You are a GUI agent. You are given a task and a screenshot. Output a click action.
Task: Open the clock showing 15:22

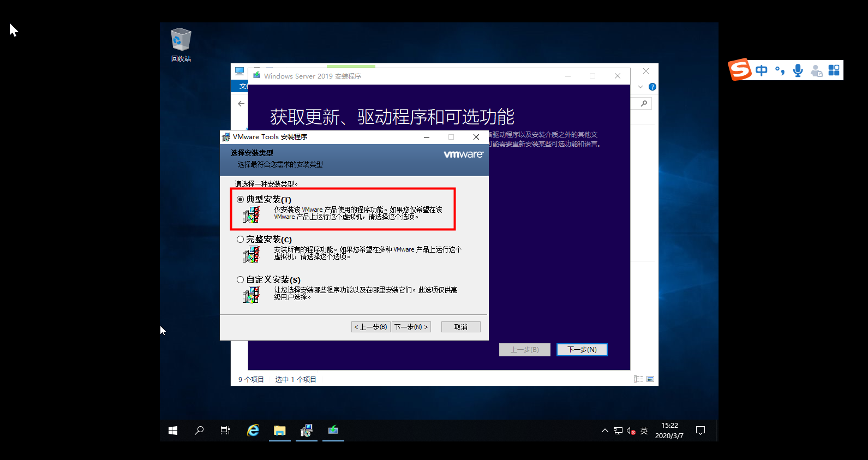point(669,431)
